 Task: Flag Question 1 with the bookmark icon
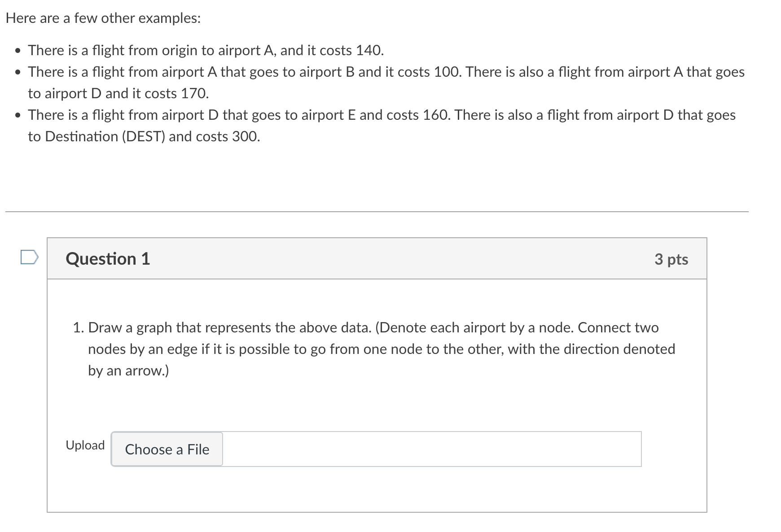click(30, 258)
